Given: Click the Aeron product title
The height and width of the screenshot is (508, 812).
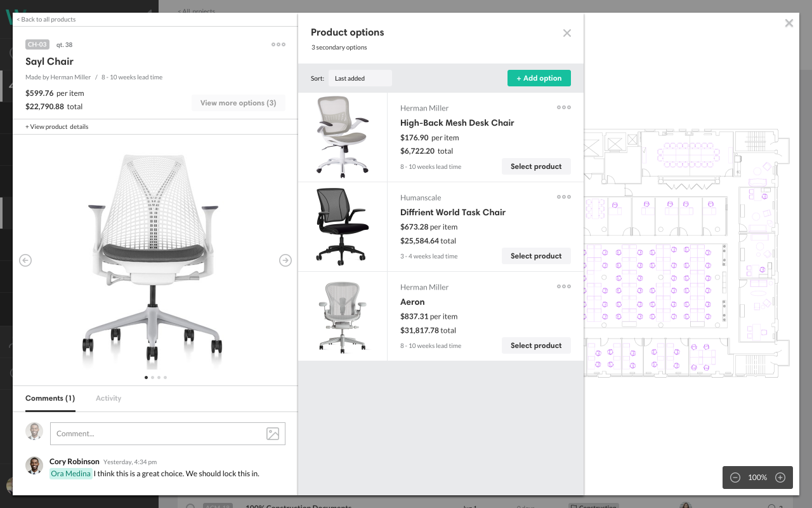Looking at the screenshot, I should (412, 302).
